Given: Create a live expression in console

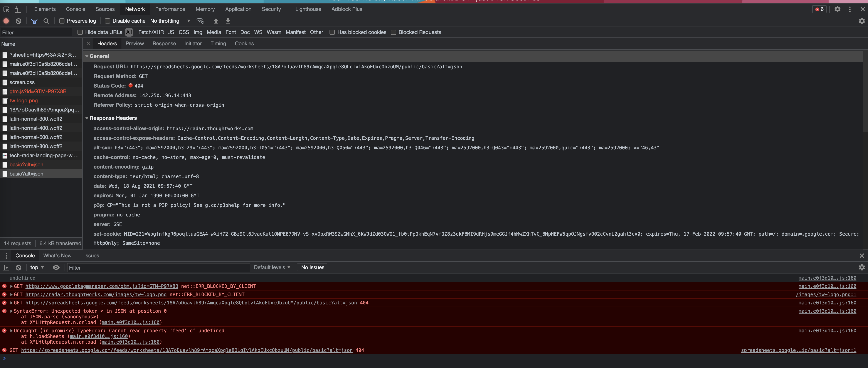Looking at the screenshot, I should click(x=56, y=267).
